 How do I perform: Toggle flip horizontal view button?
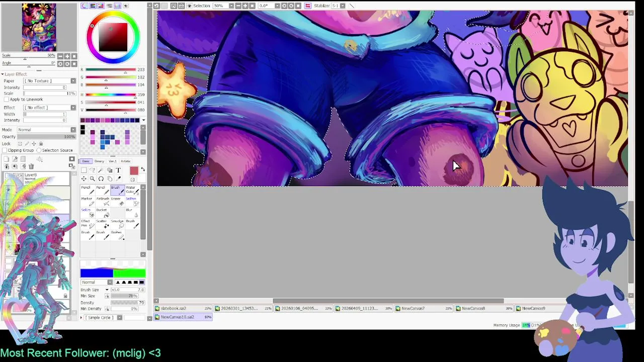coord(308,6)
